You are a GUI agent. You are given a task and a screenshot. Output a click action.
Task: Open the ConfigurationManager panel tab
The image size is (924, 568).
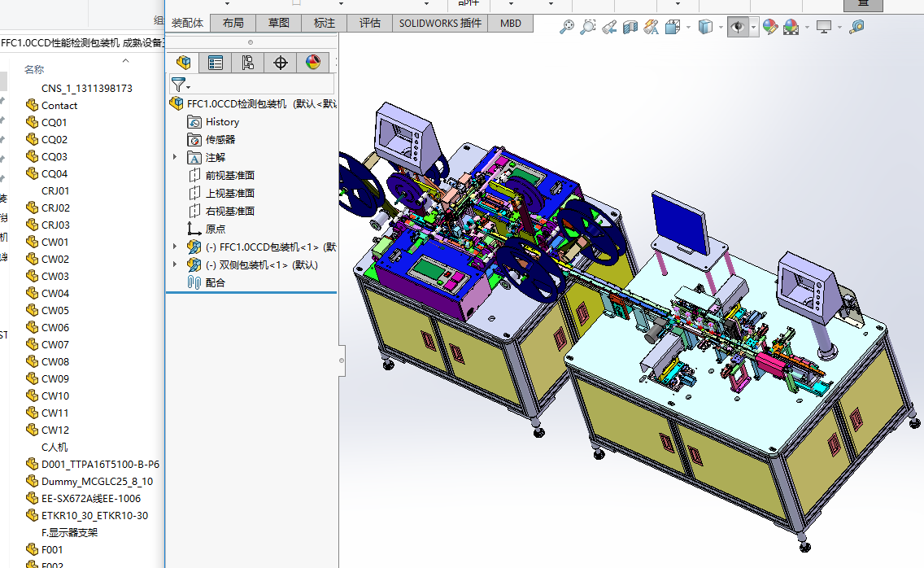tap(248, 63)
